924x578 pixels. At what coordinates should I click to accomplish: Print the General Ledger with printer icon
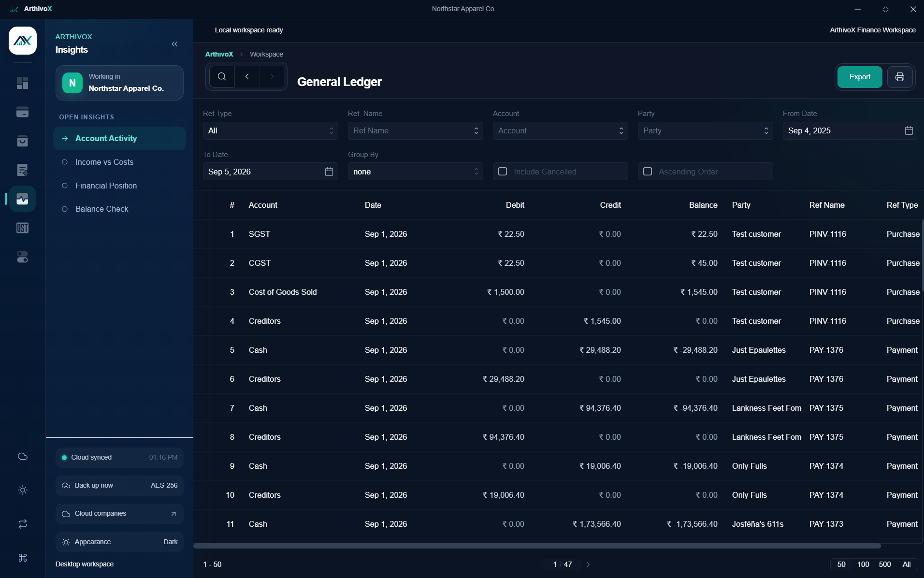899,77
